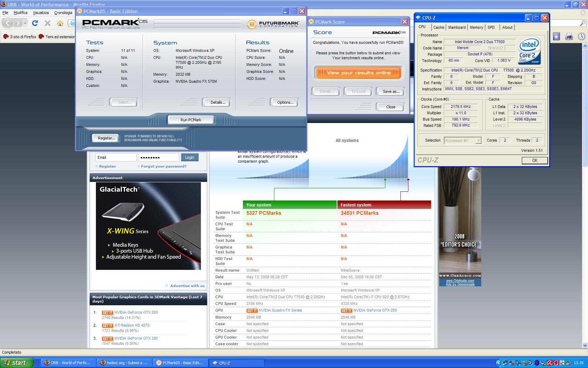Click Advertise with us link
The width and height of the screenshot is (588, 368).
pos(187,286)
